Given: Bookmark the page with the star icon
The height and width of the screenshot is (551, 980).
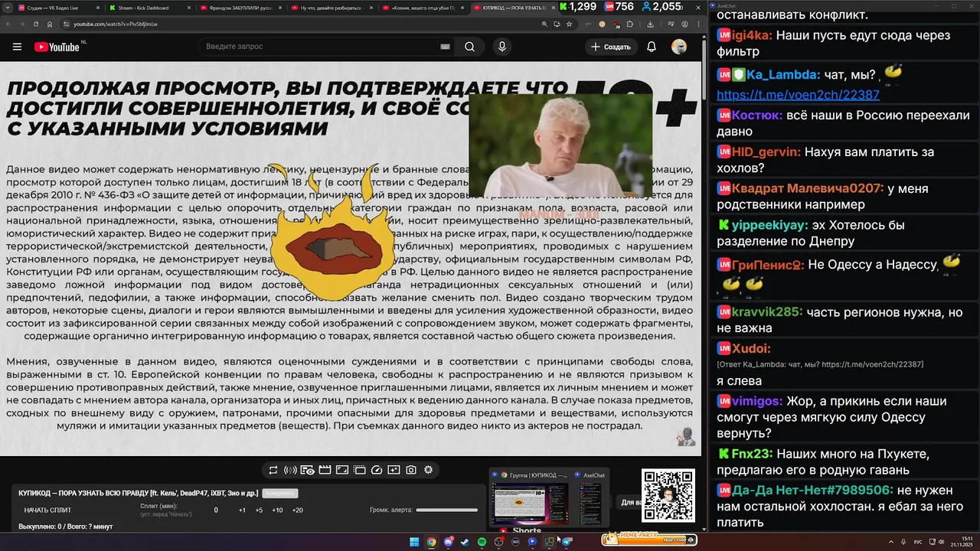Looking at the screenshot, I should (x=570, y=24).
